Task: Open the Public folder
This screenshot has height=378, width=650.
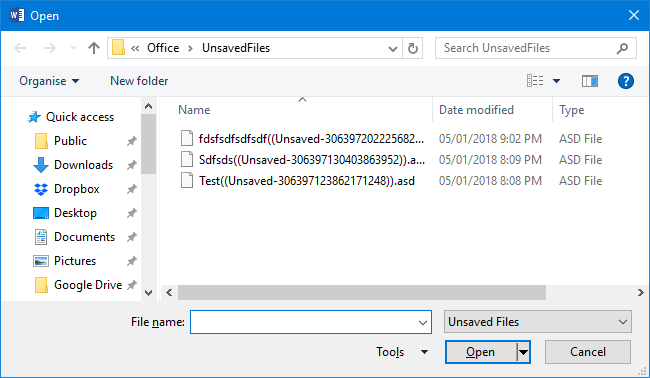Action: (x=70, y=141)
